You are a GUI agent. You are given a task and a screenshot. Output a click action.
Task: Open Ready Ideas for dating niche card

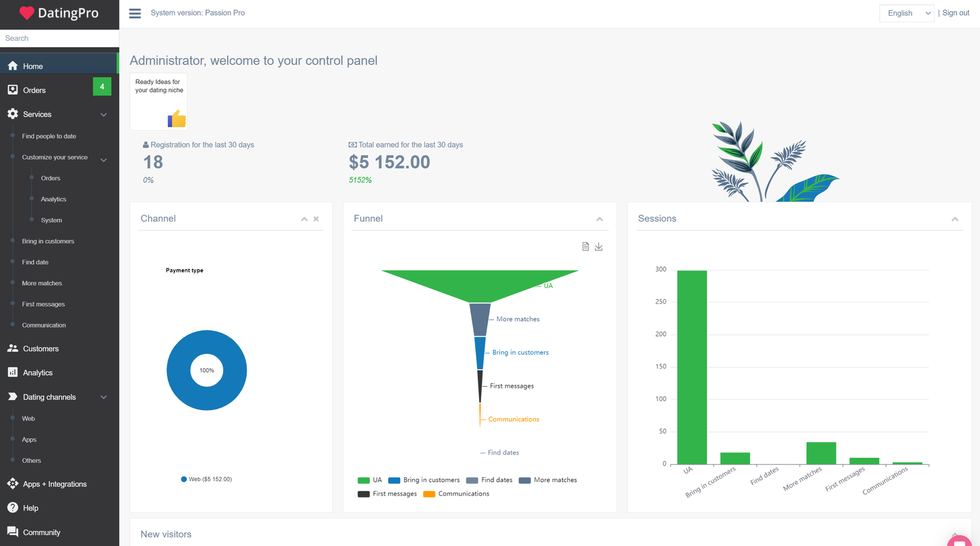[159, 101]
